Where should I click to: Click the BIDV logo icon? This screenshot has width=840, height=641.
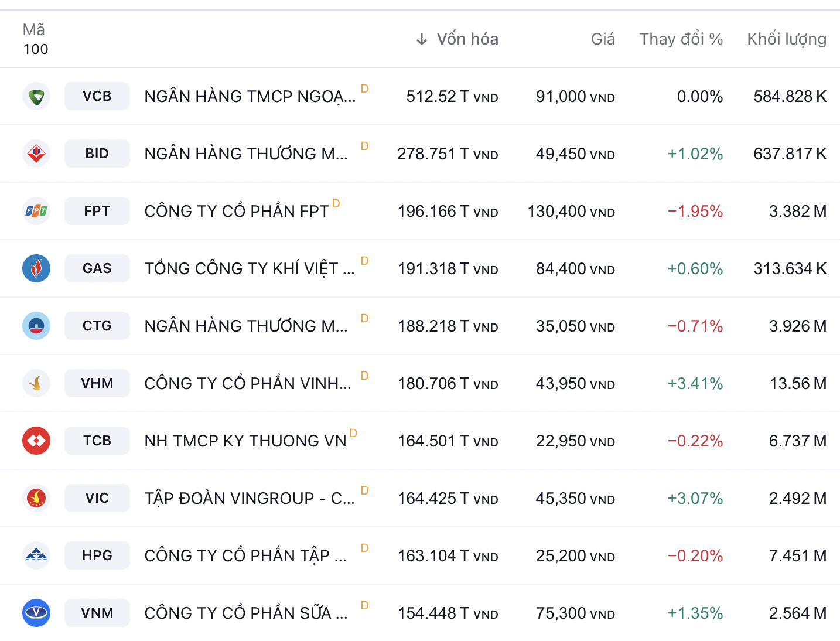click(x=36, y=154)
